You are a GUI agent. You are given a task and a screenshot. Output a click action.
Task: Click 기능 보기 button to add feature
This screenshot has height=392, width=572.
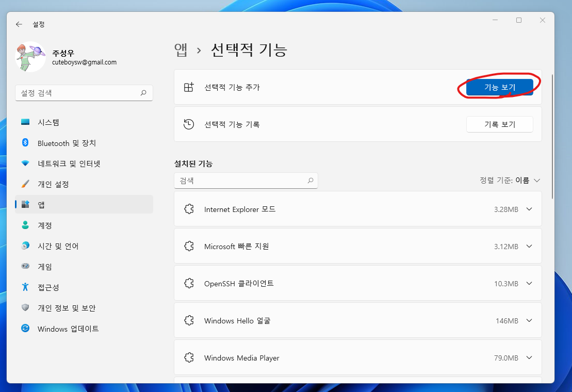pyautogui.click(x=499, y=87)
